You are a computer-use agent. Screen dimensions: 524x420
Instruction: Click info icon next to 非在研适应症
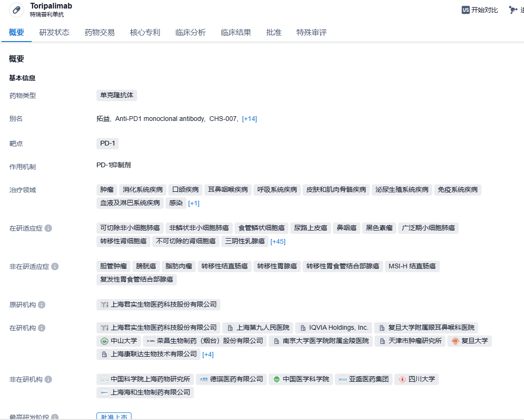point(55,266)
